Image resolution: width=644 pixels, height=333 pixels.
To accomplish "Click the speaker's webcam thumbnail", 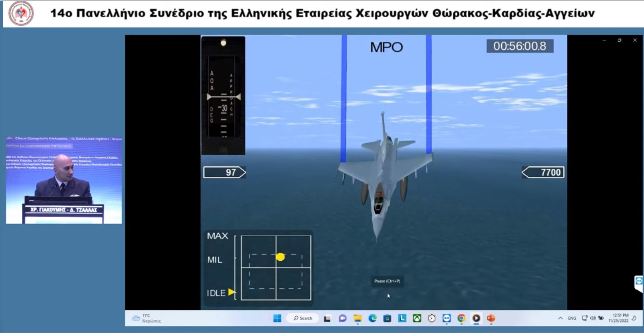I will [64, 180].
